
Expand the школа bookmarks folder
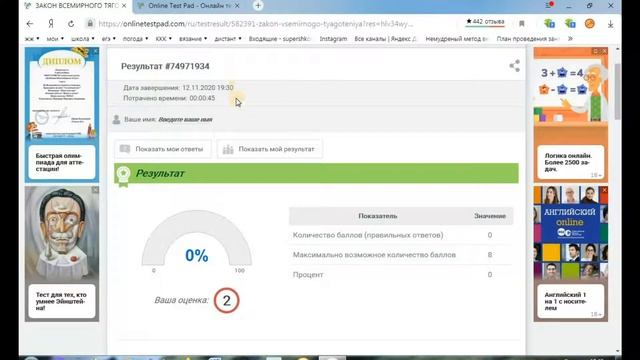(x=83, y=39)
